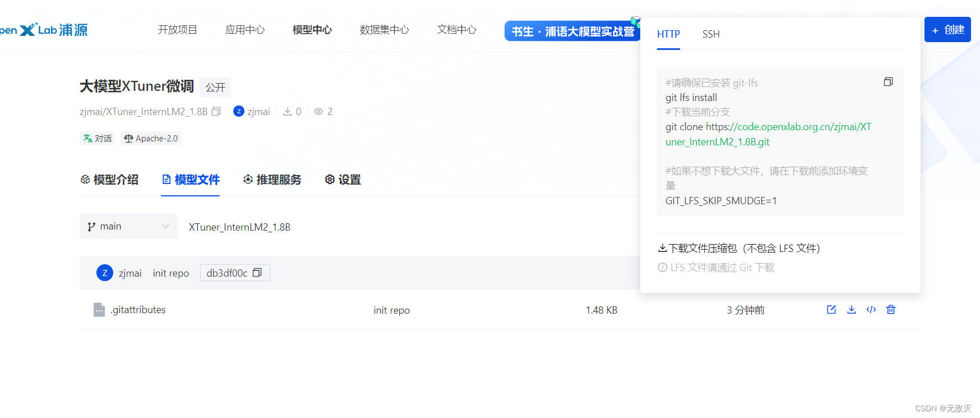View raw code of .gitattributes
Viewport: 980px width, 418px height.
point(871,310)
